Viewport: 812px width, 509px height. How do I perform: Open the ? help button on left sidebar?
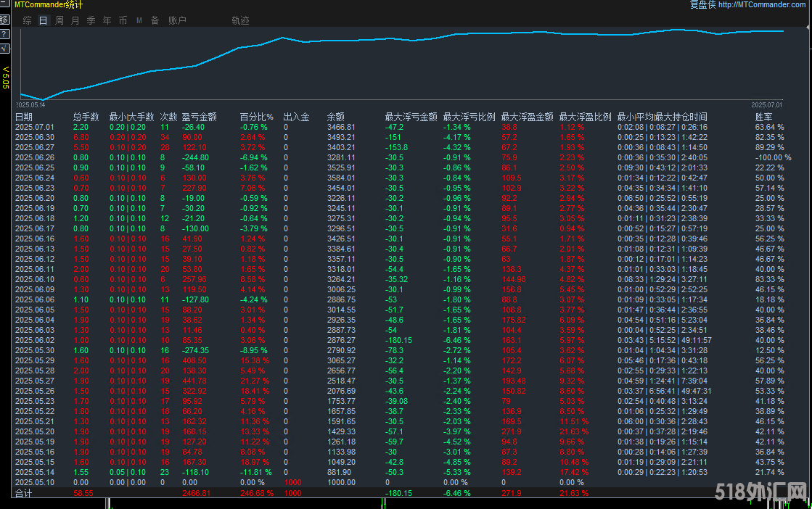click(x=4, y=34)
